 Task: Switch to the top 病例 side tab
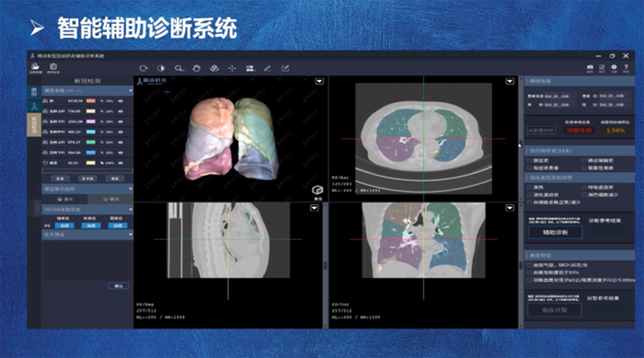(34, 92)
